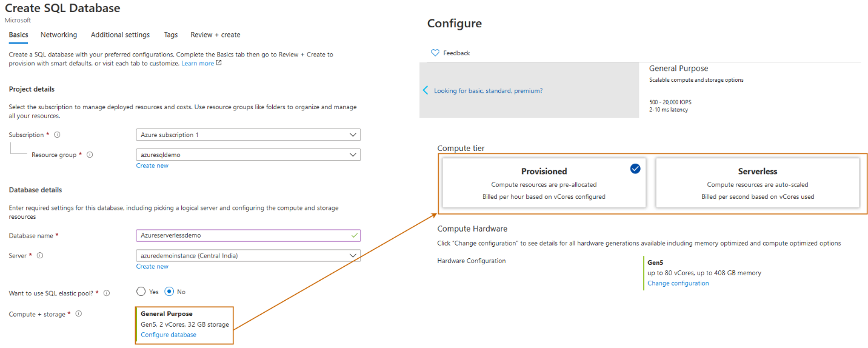Click the Feedback heart icon

point(435,53)
